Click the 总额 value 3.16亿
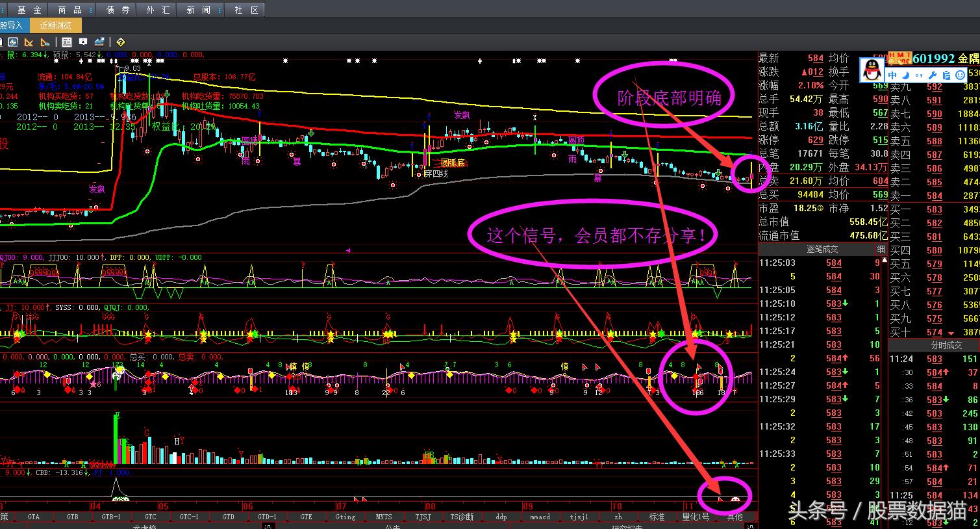Image resolution: width=980 pixels, height=529 pixels. (809, 127)
